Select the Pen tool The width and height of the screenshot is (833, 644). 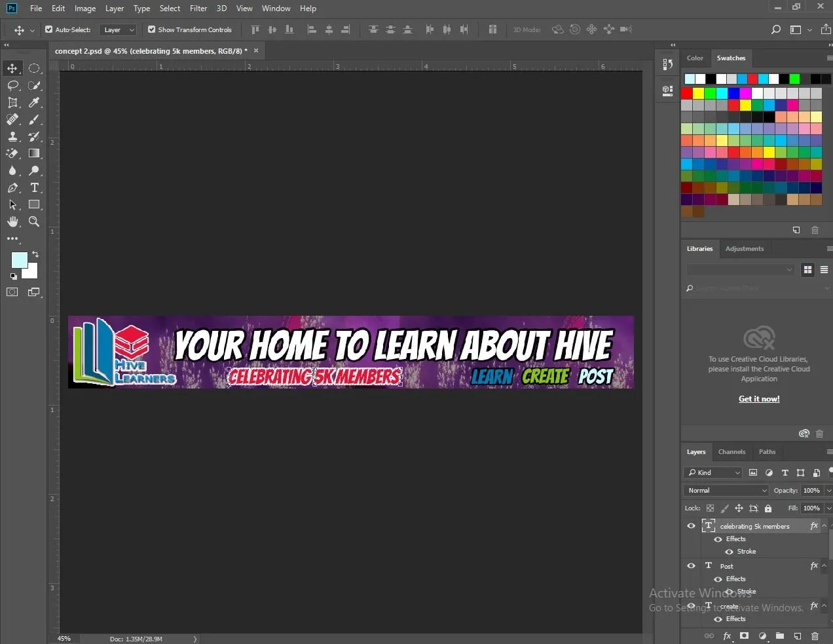[x=12, y=187]
